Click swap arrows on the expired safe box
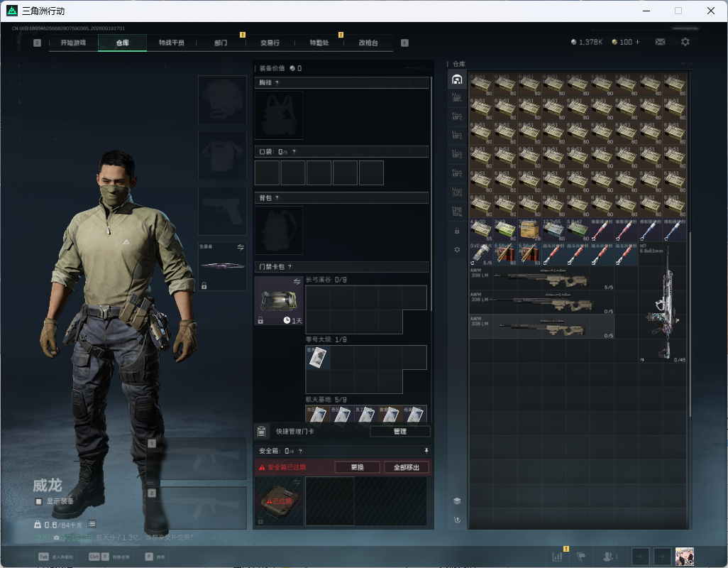 [x=297, y=483]
